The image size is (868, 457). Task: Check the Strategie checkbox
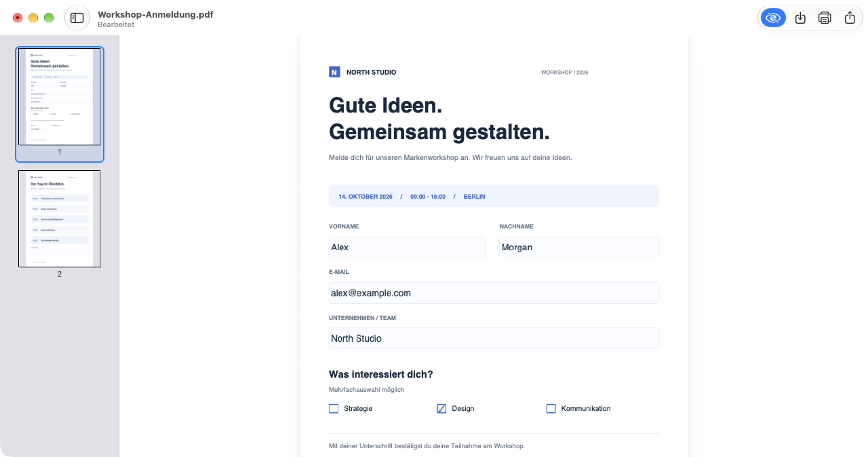[334, 409]
